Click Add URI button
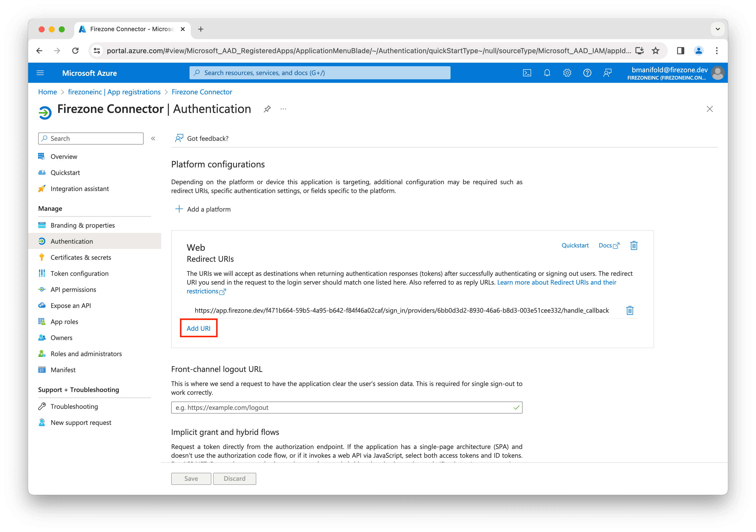The width and height of the screenshot is (756, 532). pos(198,328)
